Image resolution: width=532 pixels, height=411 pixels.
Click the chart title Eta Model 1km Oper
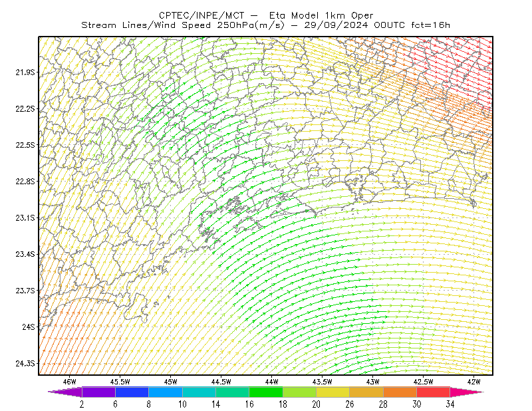coord(321,15)
